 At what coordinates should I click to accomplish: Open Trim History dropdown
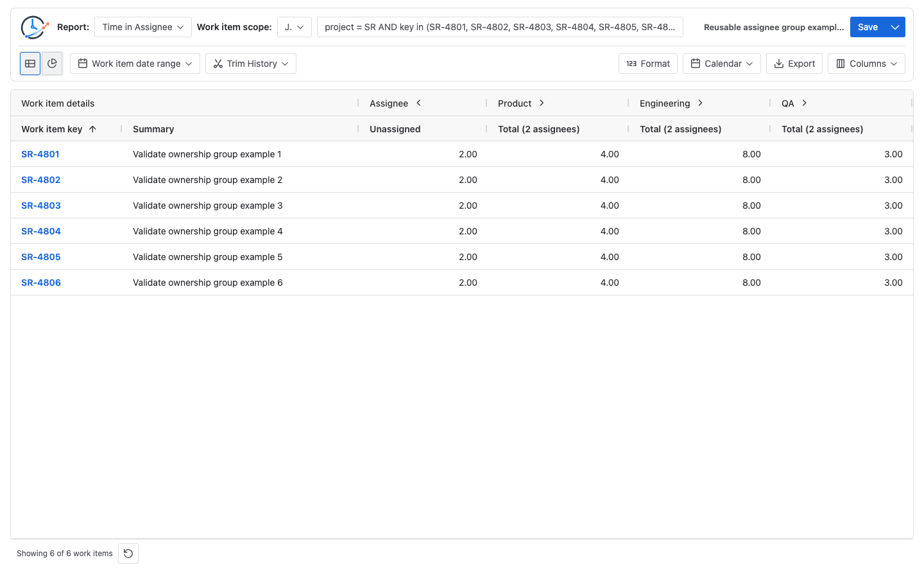(251, 64)
